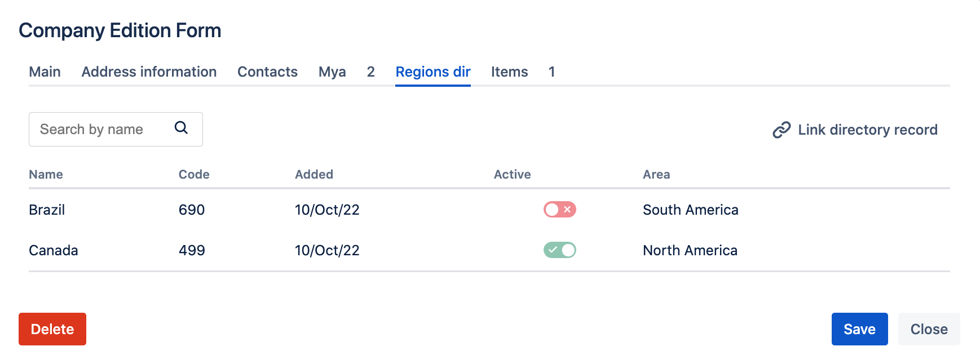Click the chain icon beside Link directory record
Screen dimensions: 980x364
coord(781,130)
